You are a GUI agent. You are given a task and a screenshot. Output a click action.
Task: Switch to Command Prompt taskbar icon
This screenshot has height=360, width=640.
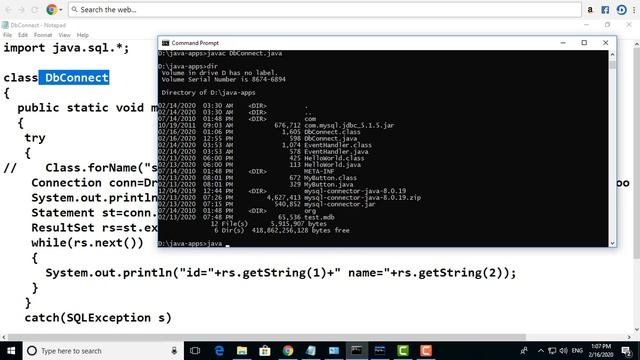pyautogui.click(x=356, y=351)
